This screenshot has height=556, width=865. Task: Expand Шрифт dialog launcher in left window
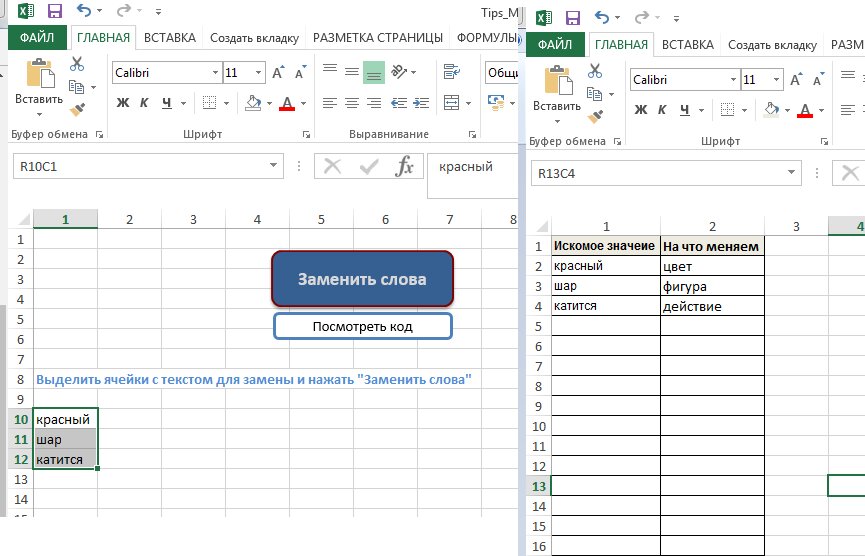[306, 134]
